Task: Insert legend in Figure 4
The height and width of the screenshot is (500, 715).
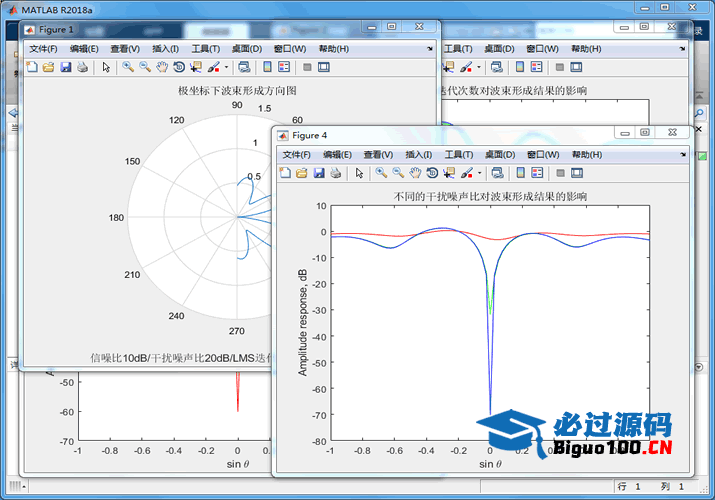Action: click(537, 173)
